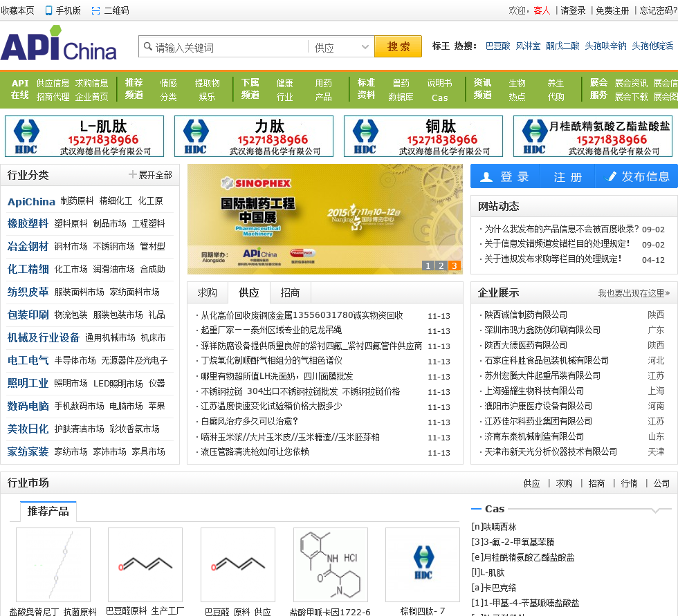678x616 pixels.
Task: Open the 盐酸奥普尼丁 product image
Action: (53, 565)
